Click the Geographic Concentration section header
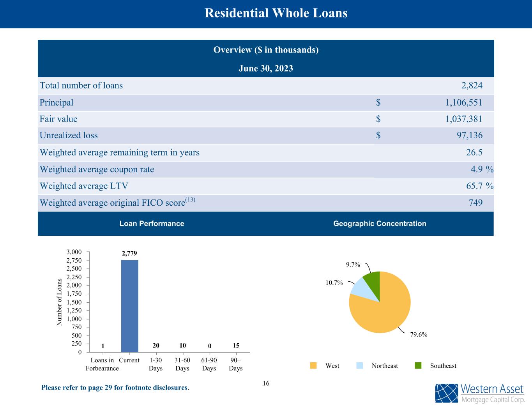 pyautogui.click(x=380, y=224)
